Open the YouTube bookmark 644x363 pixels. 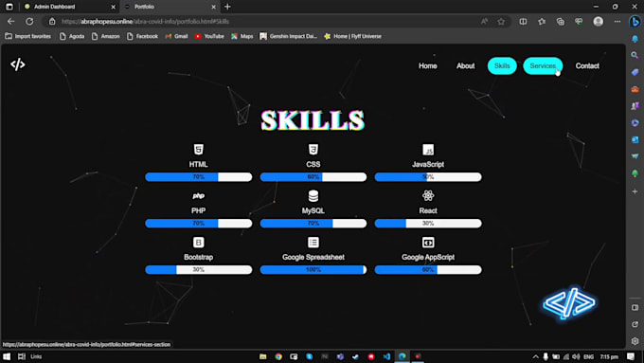(209, 36)
